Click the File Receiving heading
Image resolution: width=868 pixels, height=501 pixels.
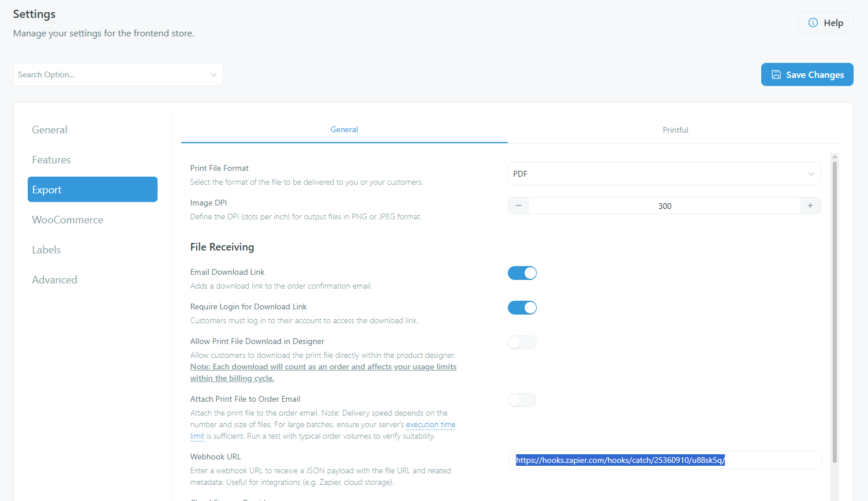point(222,247)
